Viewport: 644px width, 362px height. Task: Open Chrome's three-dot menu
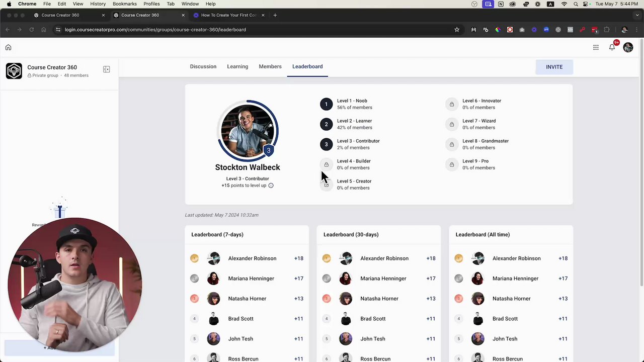636,30
